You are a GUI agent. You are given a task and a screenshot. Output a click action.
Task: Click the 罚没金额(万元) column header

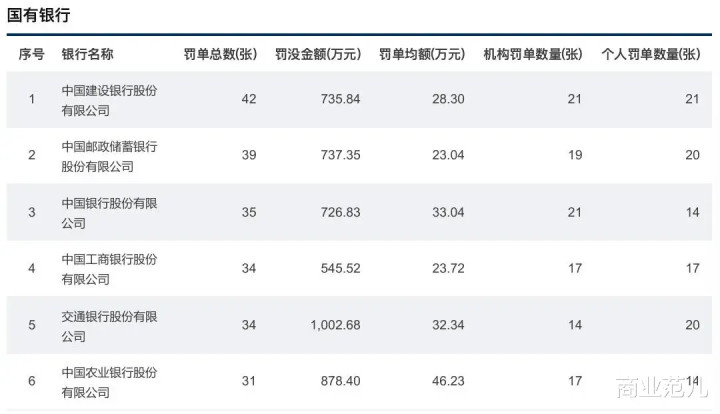pyautogui.click(x=318, y=54)
